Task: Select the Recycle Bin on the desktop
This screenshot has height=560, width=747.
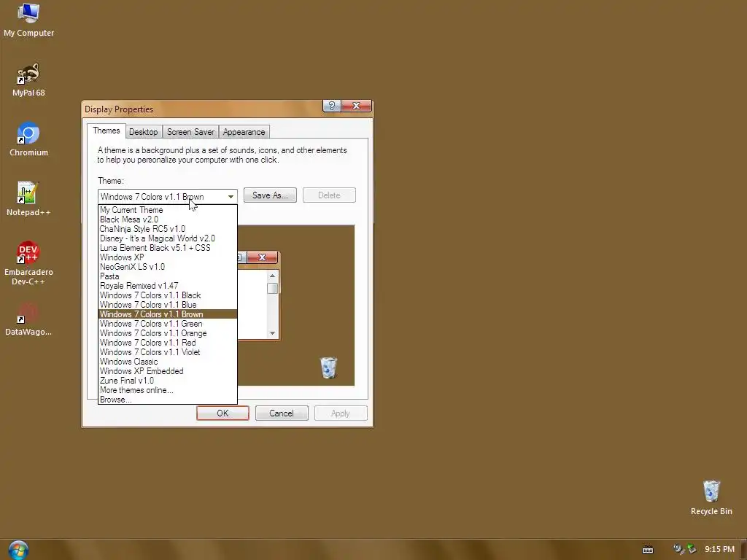Action: (x=711, y=497)
